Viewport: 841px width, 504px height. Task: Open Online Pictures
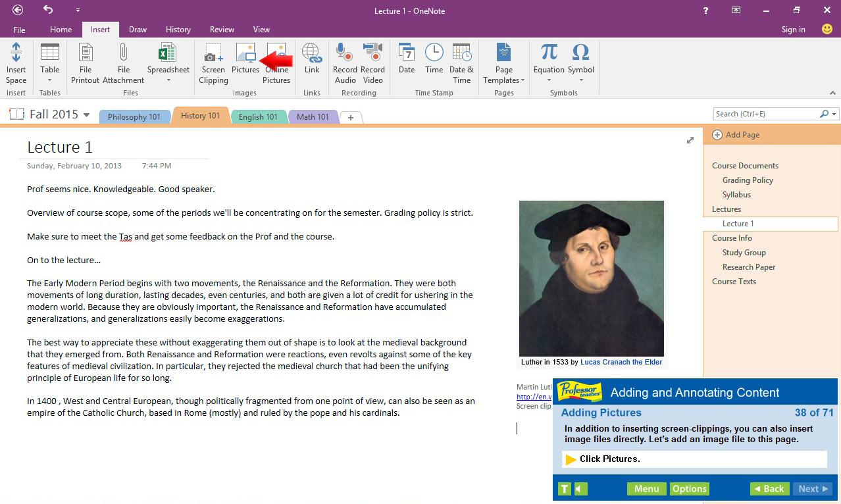coord(276,63)
